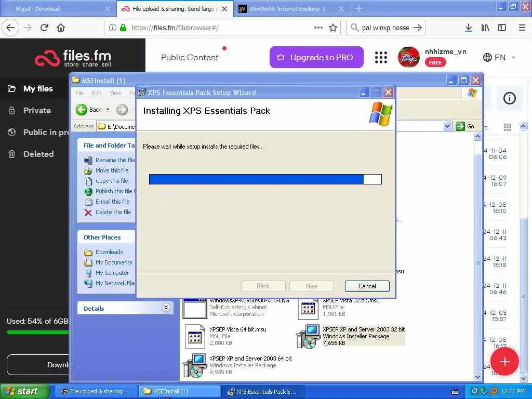Switch to grid view on files.fm
The height and width of the screenshot is (399, 532).
tap(507, 127)
